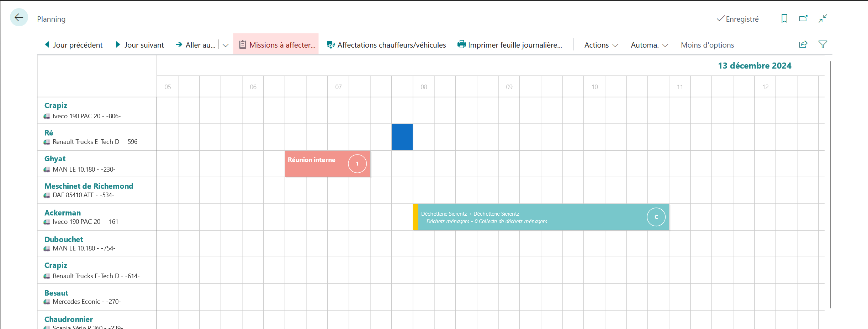
Task: Go back using the arrow button
Action: [x=19, y=17]
